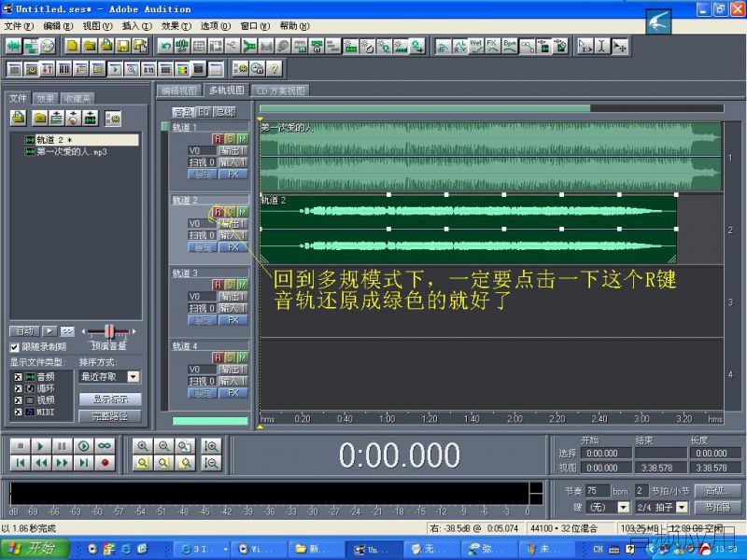Click the question mark help icon

[275, 69]
